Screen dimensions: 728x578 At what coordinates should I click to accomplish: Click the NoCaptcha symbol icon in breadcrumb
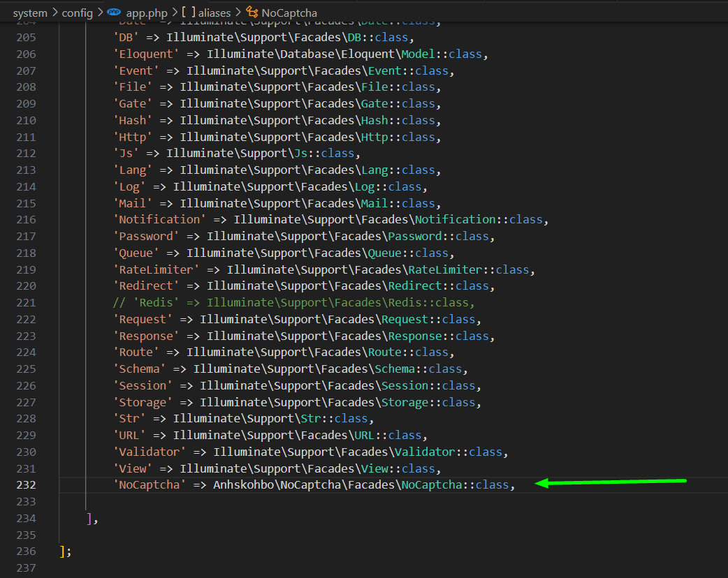click(x=252, y=13)
